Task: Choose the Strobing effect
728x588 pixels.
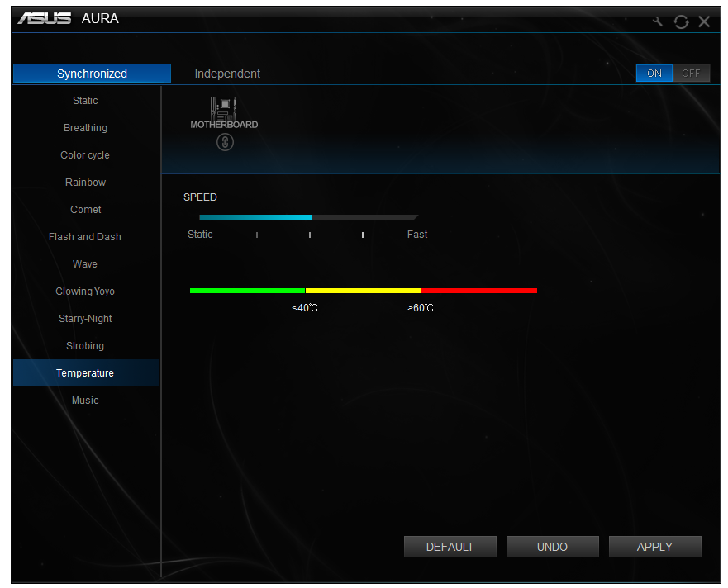Action: (85, 346)
